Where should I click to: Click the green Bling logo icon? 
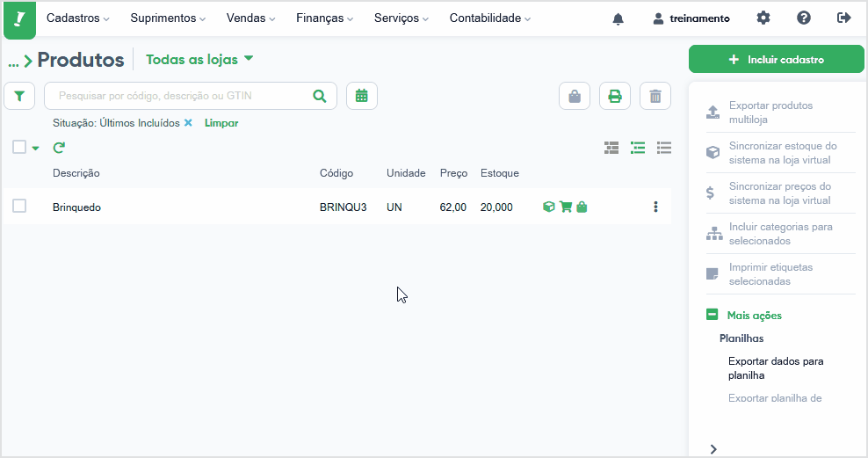[19, 19]
